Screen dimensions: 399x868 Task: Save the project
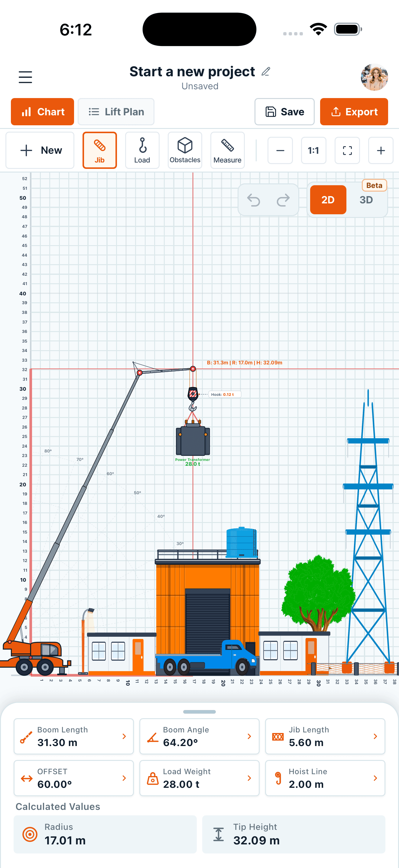(284, 112)
